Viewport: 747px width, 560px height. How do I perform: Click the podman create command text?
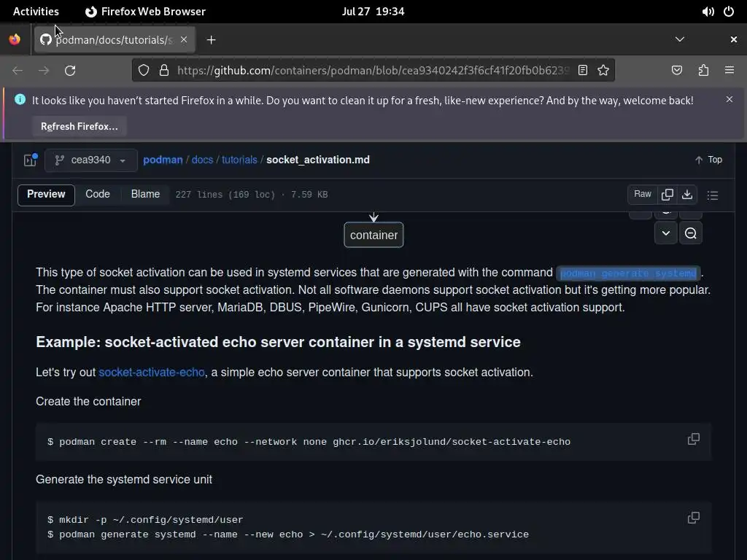click(309, 442)
